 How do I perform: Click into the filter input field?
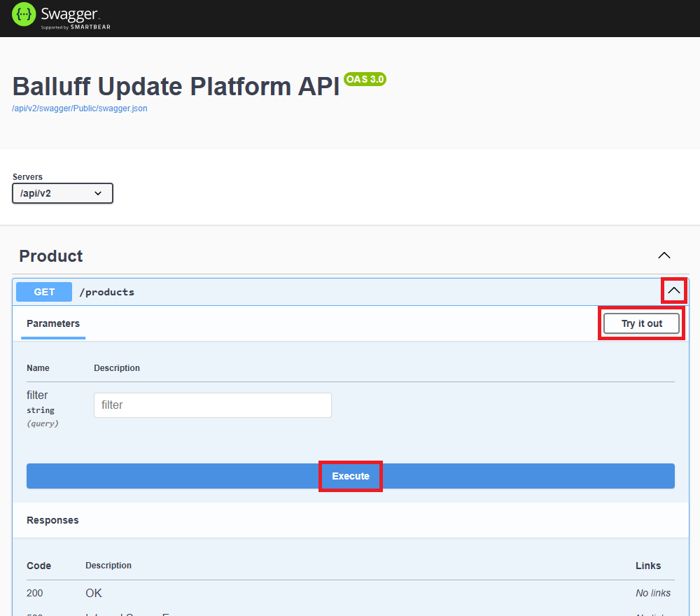coord(213,405)
